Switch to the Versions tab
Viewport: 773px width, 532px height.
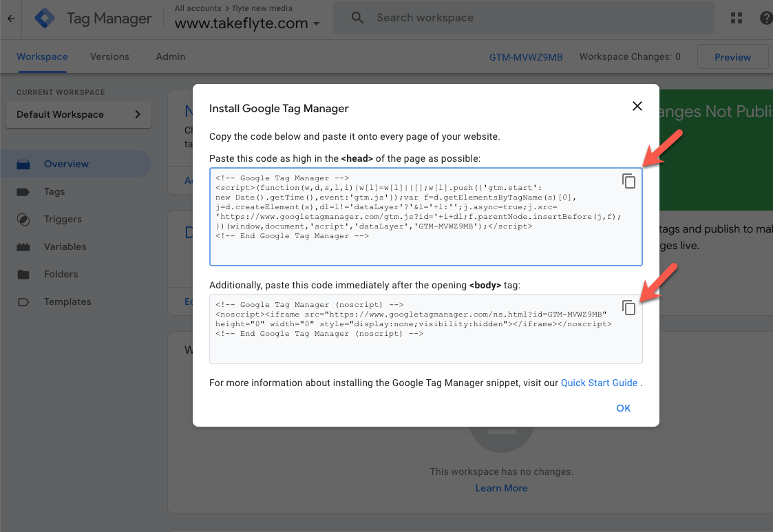click(x=109, y=57)
